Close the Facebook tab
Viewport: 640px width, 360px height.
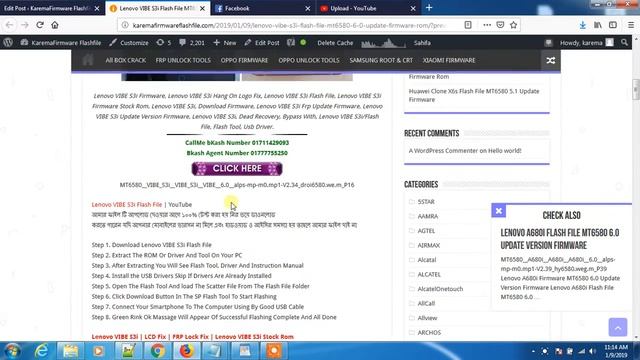[307, 8]
